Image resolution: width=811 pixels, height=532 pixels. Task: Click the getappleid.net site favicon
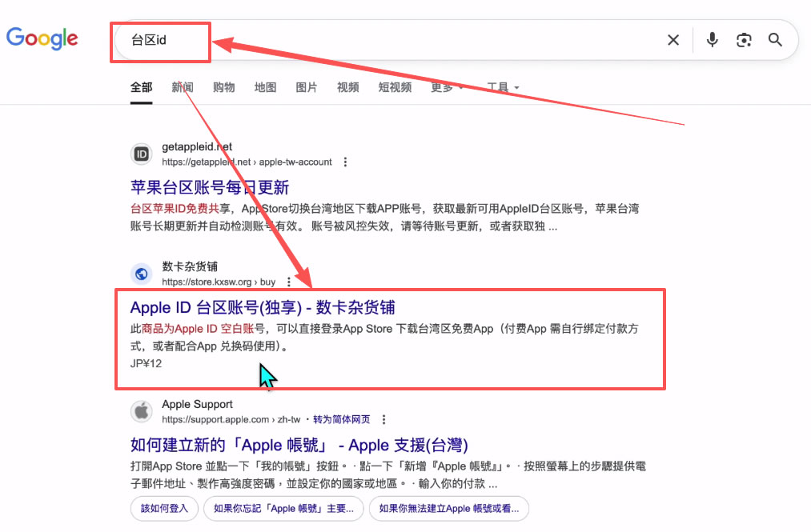click(141, 153)
